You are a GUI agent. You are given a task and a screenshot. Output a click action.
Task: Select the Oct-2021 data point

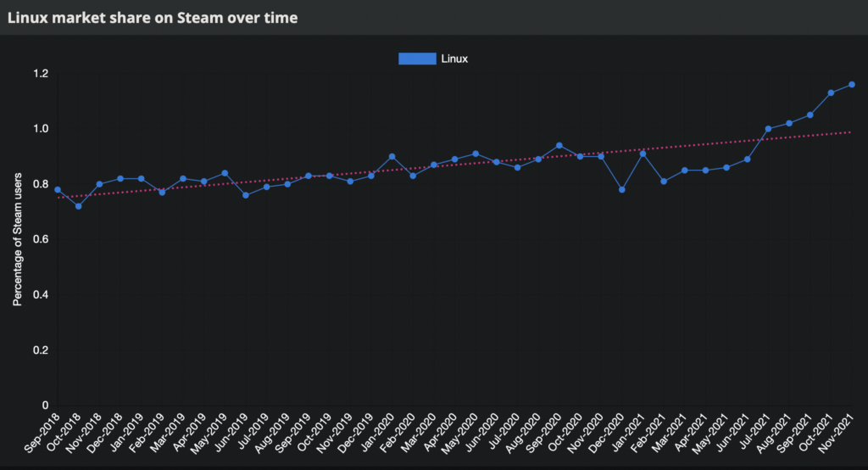[831, 93]
